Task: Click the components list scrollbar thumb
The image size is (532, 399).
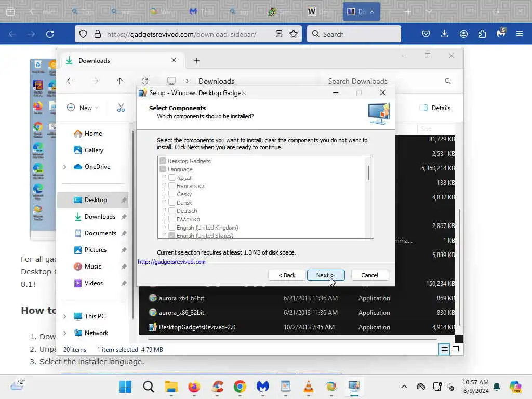Action: pos(369,172)
